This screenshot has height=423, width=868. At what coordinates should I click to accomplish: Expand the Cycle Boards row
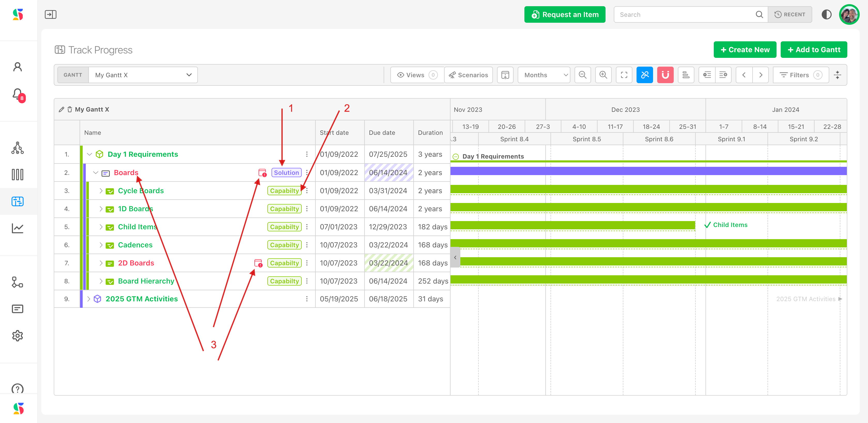pyautogui.click(x=101, y=191)
